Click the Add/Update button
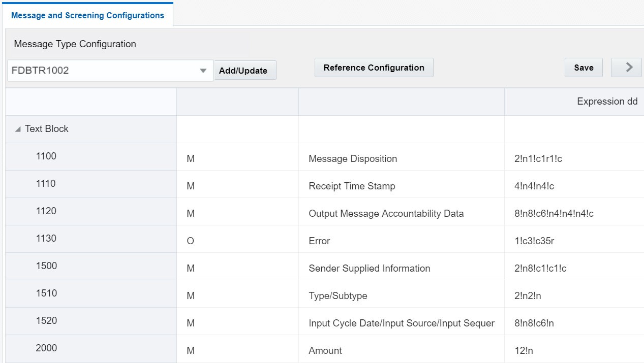Viewport: 644px width, 363px height. [243, 71]
